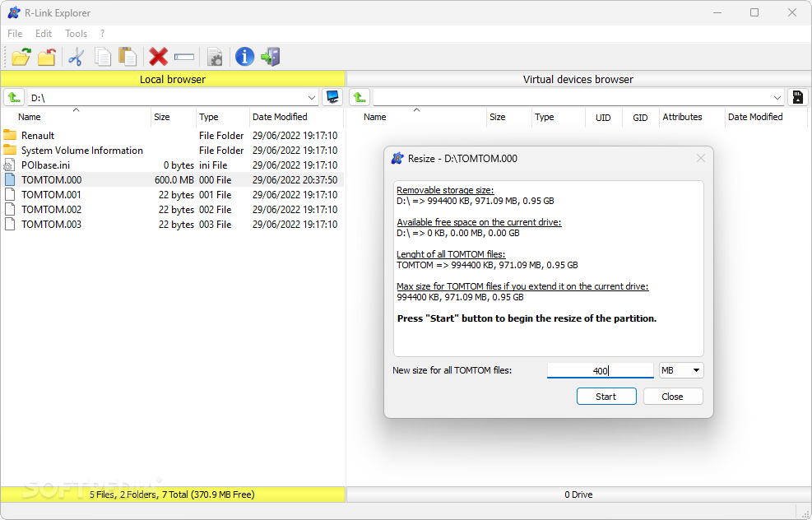Open the Edit menu
The image size is (812, 520).
[44, 34]
